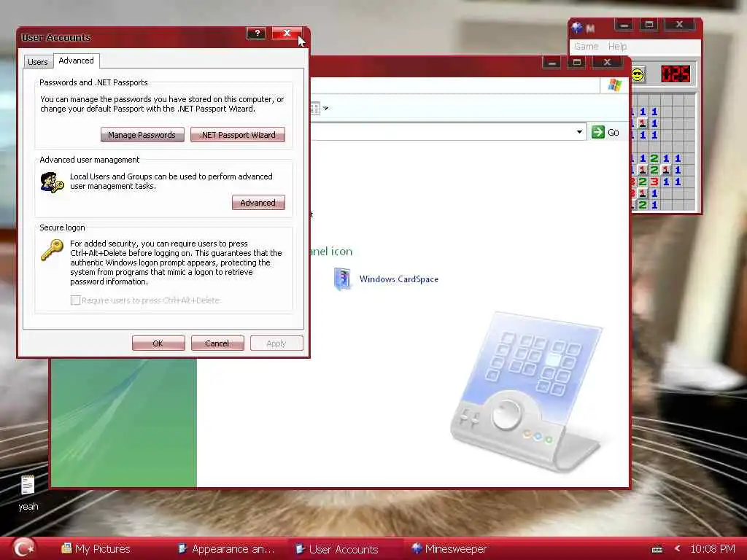
Task: Click the gold key Secure logon icon
Action: click(52, 250)
